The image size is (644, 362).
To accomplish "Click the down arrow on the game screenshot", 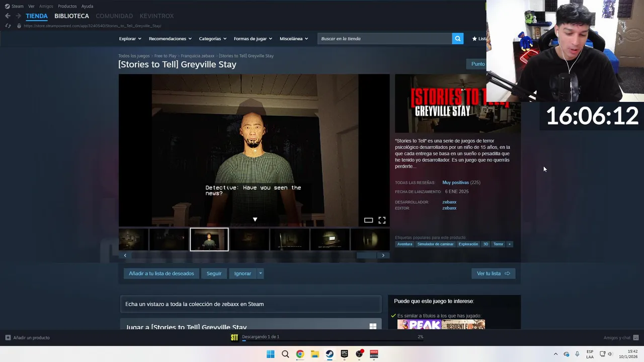I will point(255,220).
